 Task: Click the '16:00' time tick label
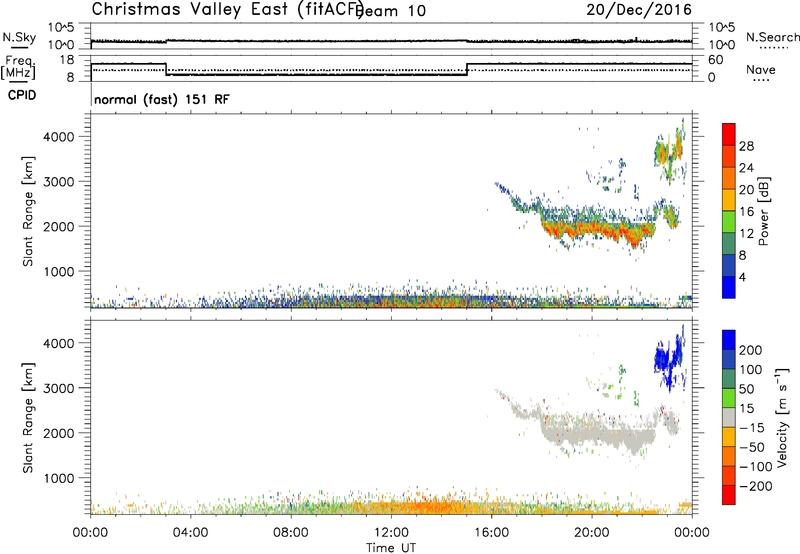coord(491,533)
